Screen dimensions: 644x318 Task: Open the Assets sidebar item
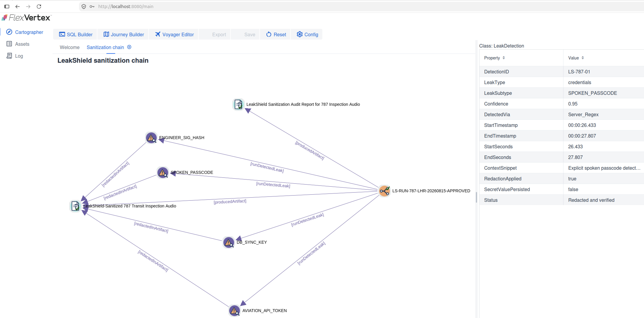[18, 44]
